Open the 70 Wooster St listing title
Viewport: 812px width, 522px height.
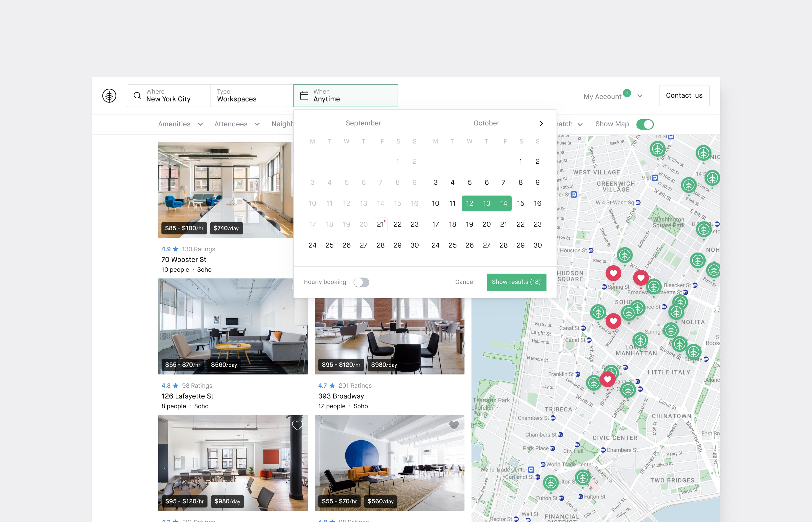pyautogui.click(x=184, y=260)
